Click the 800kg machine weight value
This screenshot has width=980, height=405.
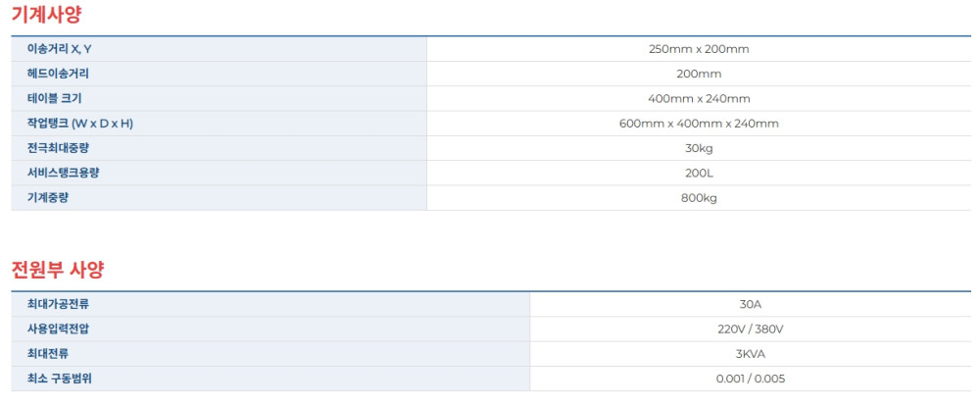(x=699, y=197)
